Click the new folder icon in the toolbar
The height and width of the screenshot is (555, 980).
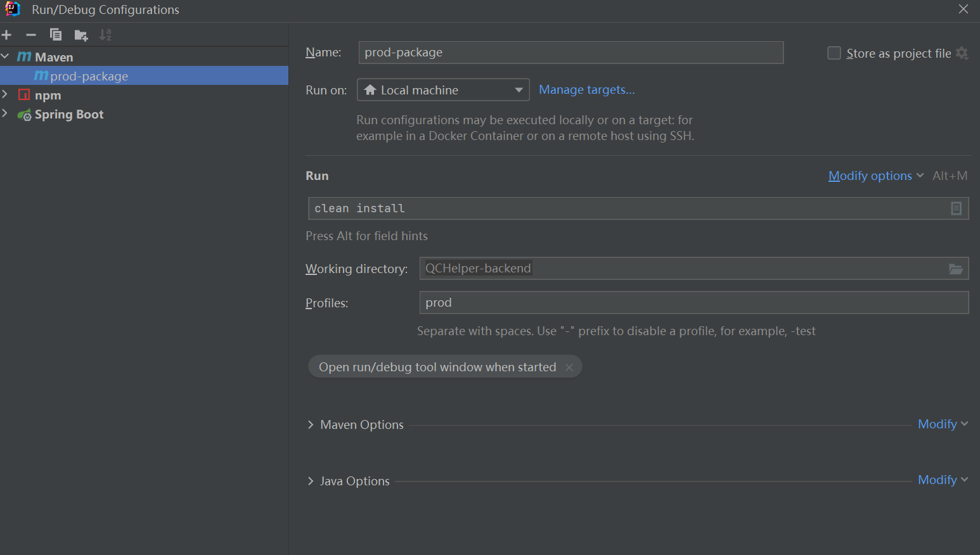[x=81, y=35]
